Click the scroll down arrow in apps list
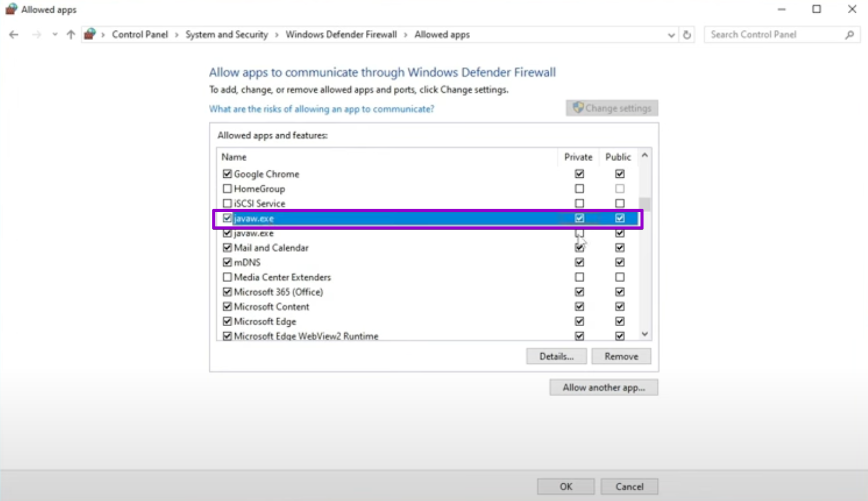Image resolution: width=868 pixels, height=501 pixels. coord(645,334)
